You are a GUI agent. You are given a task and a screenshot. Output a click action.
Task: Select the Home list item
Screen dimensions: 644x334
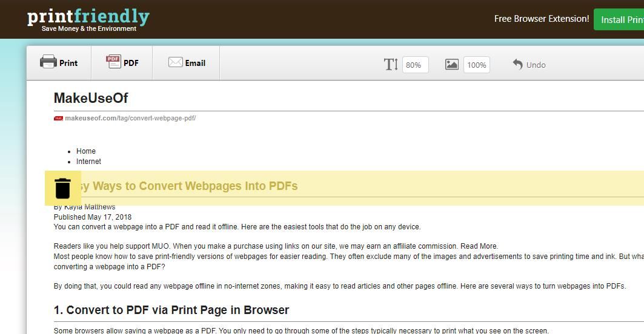[x=86, y=151]
